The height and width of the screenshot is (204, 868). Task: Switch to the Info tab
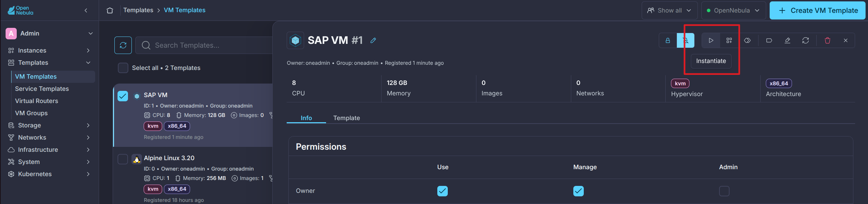tap(306, 118)
